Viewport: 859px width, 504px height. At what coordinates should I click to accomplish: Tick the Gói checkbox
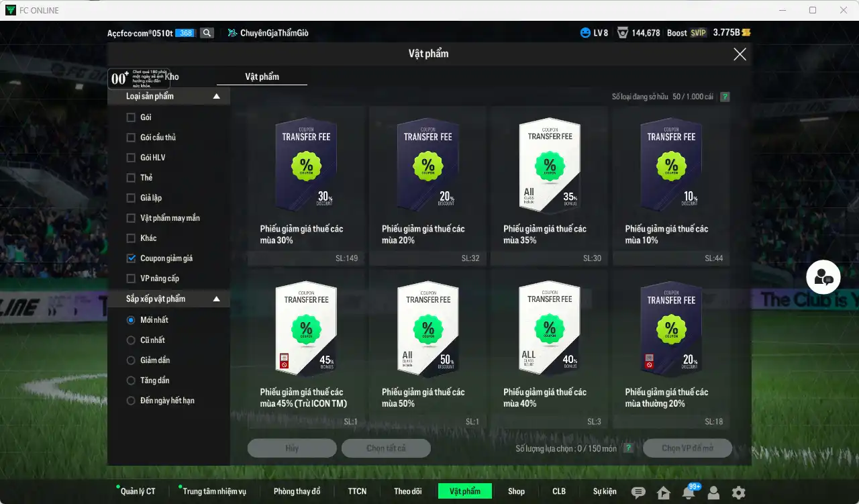pos(131,117)
